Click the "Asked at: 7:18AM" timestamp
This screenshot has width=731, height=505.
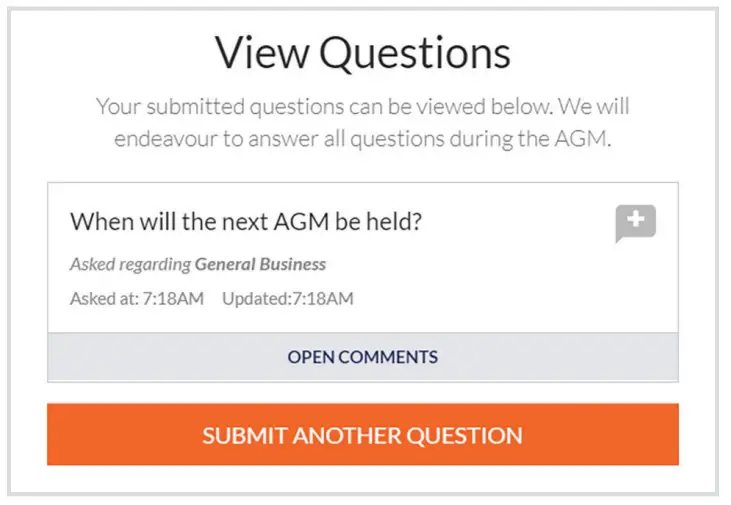[x=136, y=298]
